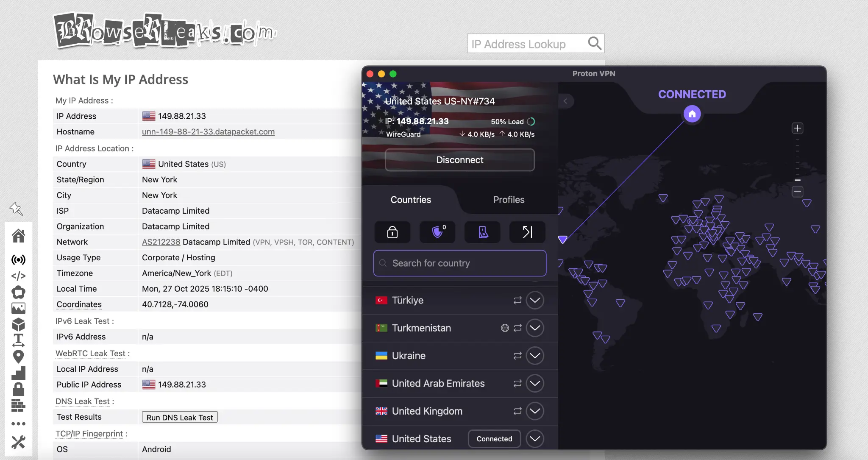The width and height of the screenshot is (868, 460).
Task: Click the WebGL cube icon in the sidebar
Action: 19,324
